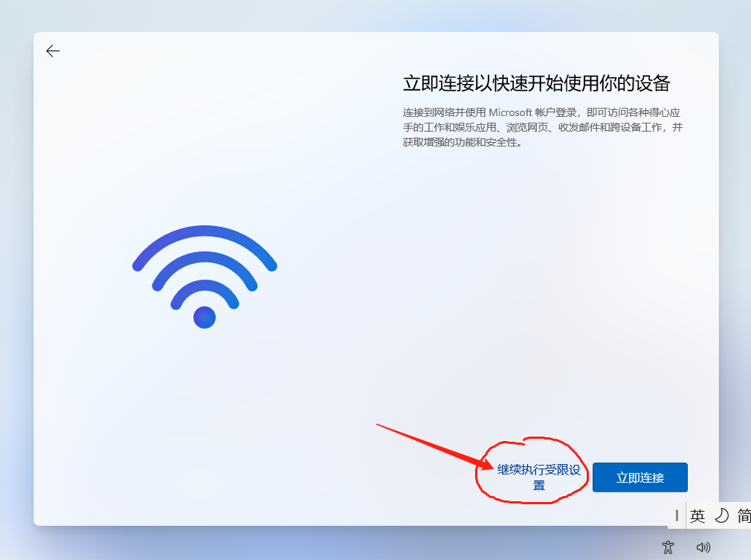Viewport: 751px width, 560px height.
Task: Click the description line beginning 手的工作和娱乐应用
Action: coord(543,127)
